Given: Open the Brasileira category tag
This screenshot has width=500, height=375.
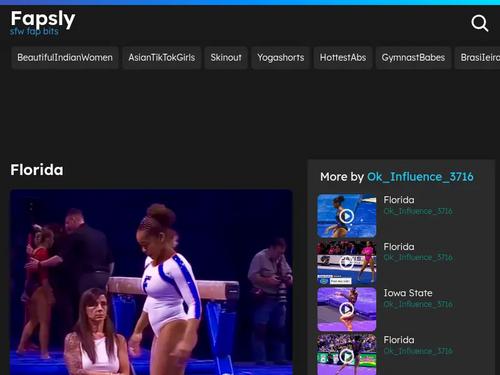Looking at the screenshot, I should [x=477, y=58].
